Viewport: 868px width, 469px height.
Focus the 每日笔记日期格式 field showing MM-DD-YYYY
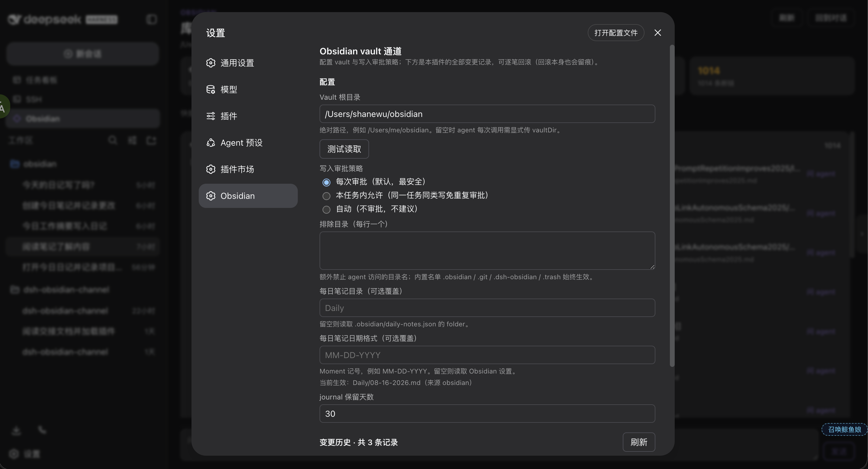(487, 355)
